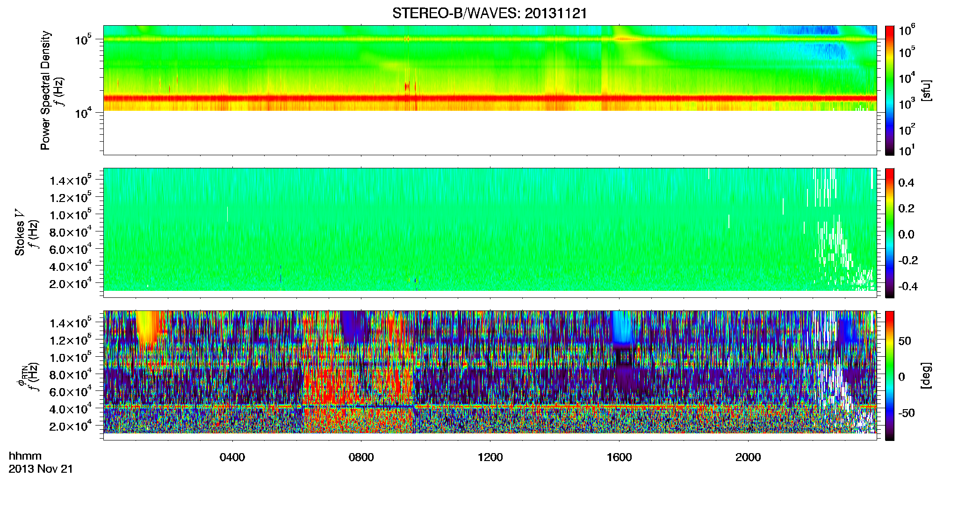The height and width of the screenshot is (505, 980).
Task: Click the 0400 time axis label
Action: 232,457
